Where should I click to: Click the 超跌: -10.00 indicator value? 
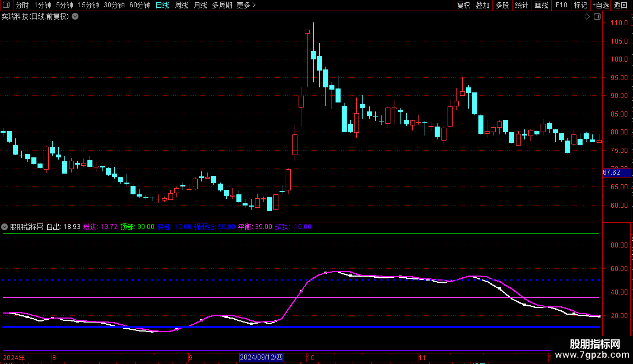pos(293,227)
